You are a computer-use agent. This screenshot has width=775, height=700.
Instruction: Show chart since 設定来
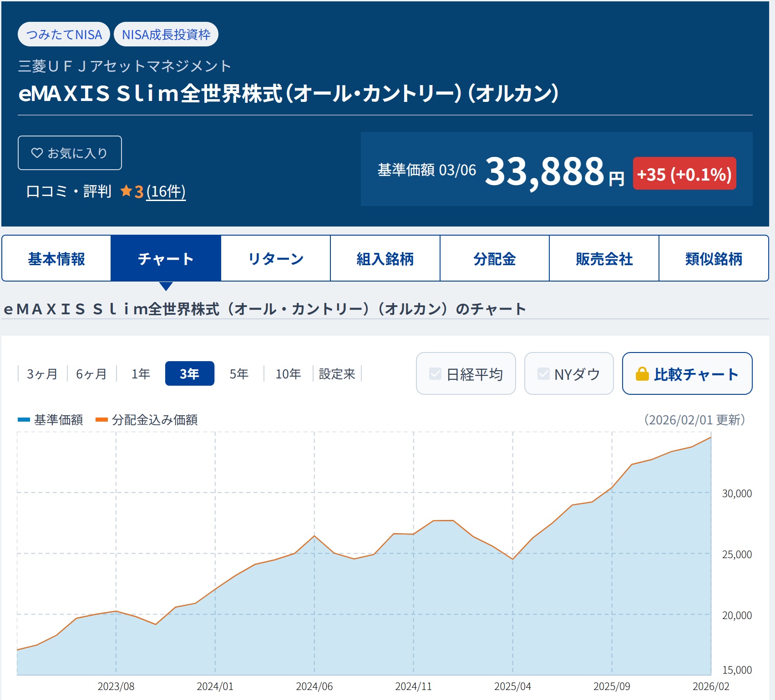click(x=337, y=374)
